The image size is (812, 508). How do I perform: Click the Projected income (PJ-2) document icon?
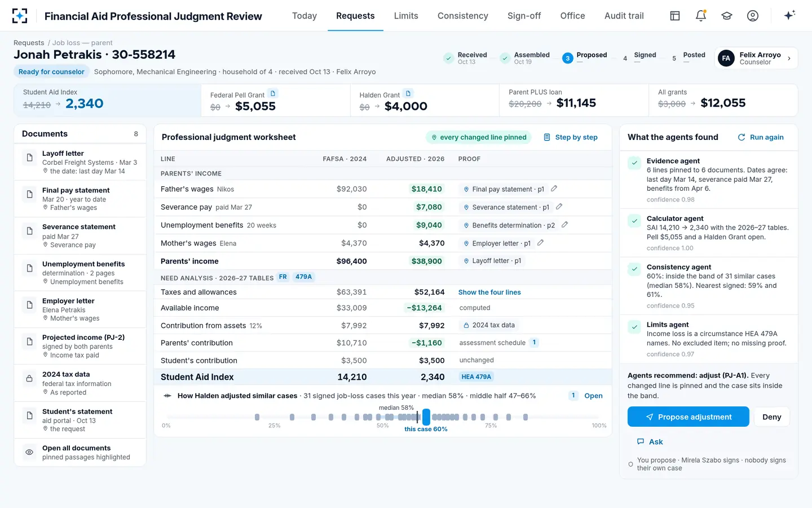(29, 341)
